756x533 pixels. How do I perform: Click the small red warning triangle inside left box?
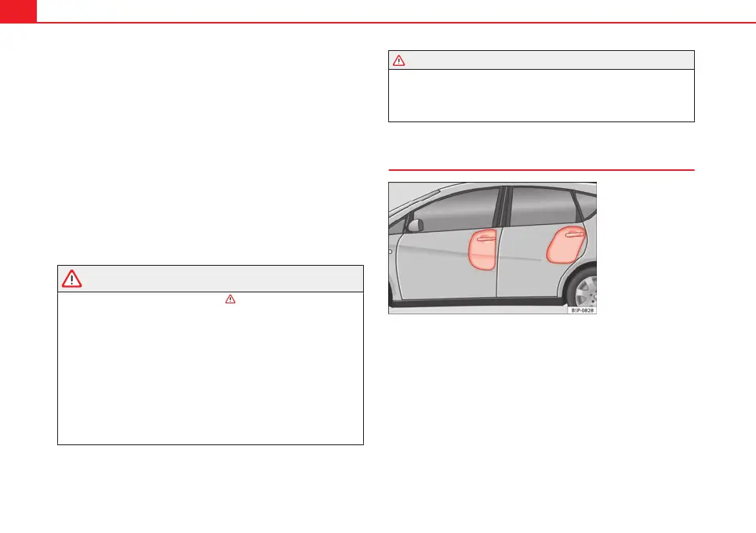coord(231,299)
